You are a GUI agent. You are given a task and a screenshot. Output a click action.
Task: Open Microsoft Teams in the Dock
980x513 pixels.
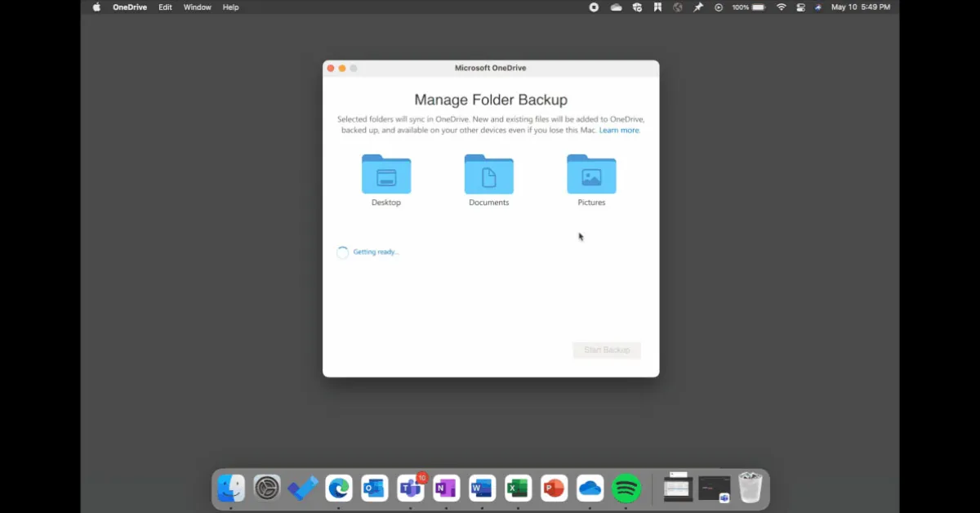[410, 488]
